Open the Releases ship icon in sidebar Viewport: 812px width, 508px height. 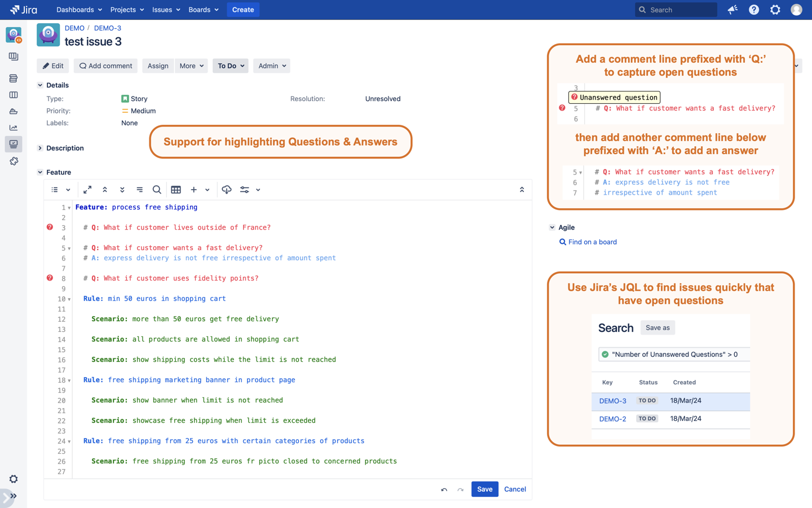pyautogui.click(x=14, y=111)
